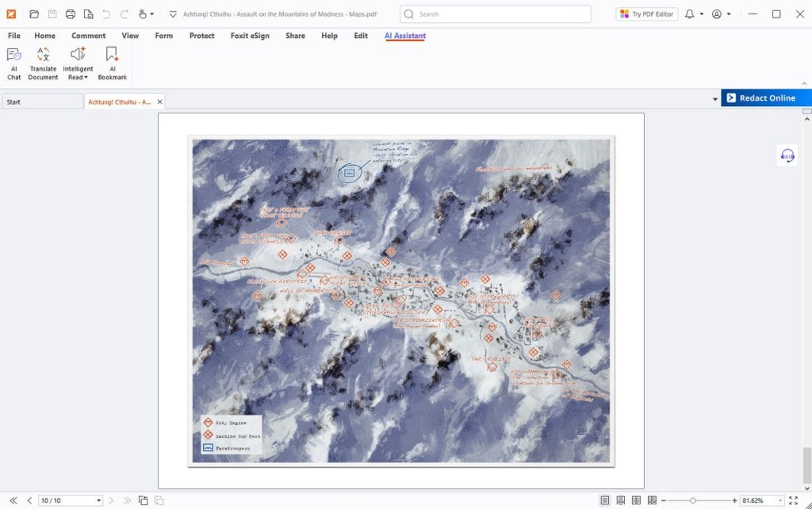
Task: Toggle full screen mode icon
Action: tap(793, 500)
